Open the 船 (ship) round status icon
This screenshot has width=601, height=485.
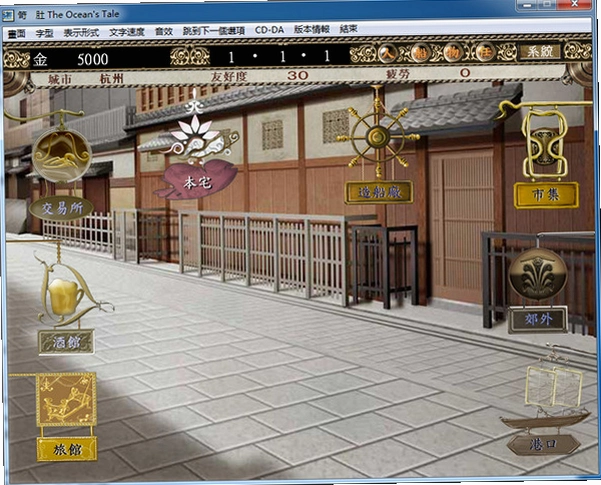click(420, 53)
